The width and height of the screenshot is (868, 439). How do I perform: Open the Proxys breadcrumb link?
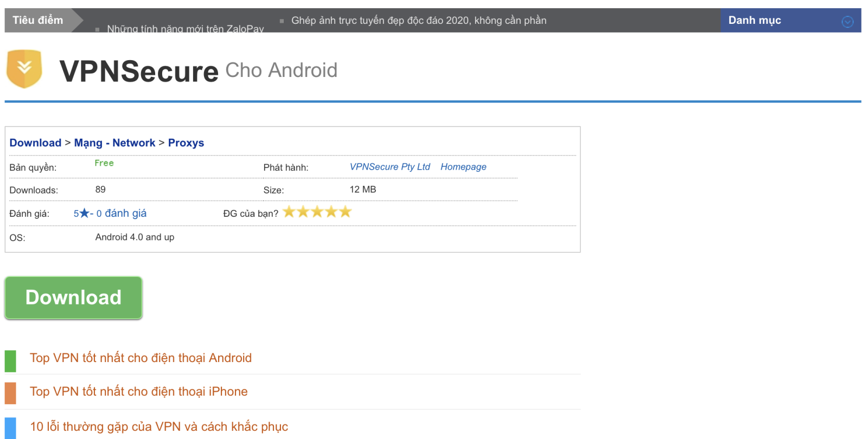click(186, 143)
